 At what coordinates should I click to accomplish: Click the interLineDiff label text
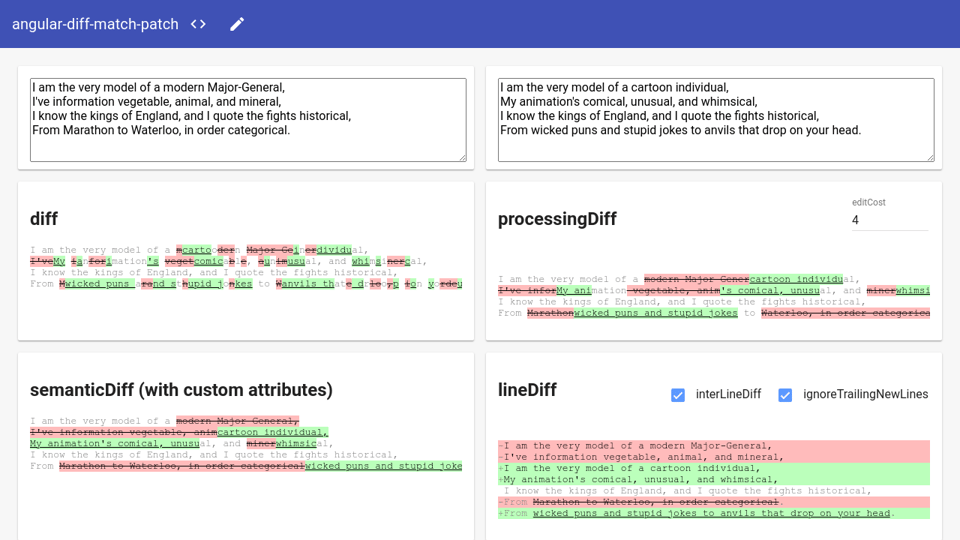(x=728, y=395)
